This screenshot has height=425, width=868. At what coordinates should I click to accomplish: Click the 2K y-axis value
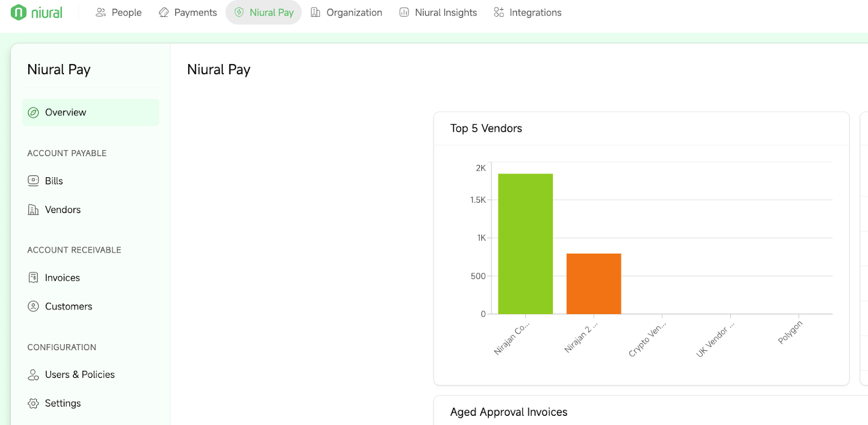point(481,168)
